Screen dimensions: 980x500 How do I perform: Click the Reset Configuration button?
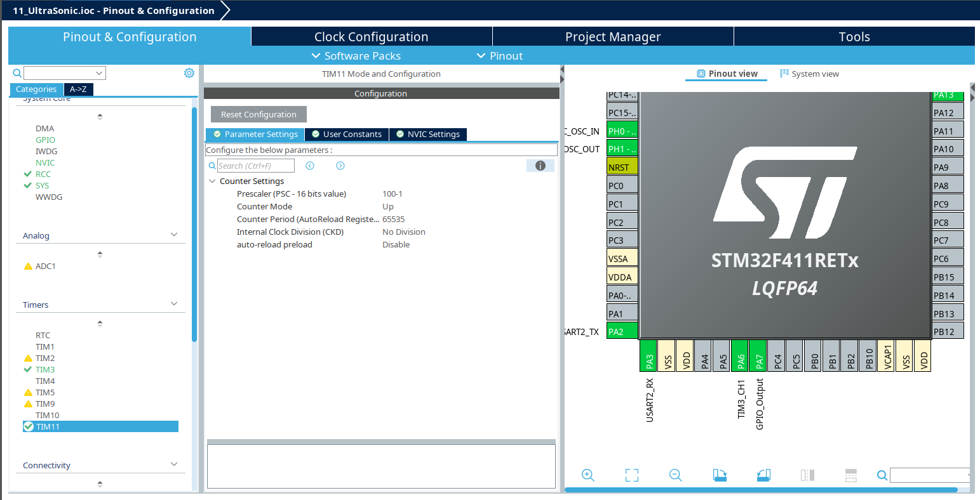[258, 114]
